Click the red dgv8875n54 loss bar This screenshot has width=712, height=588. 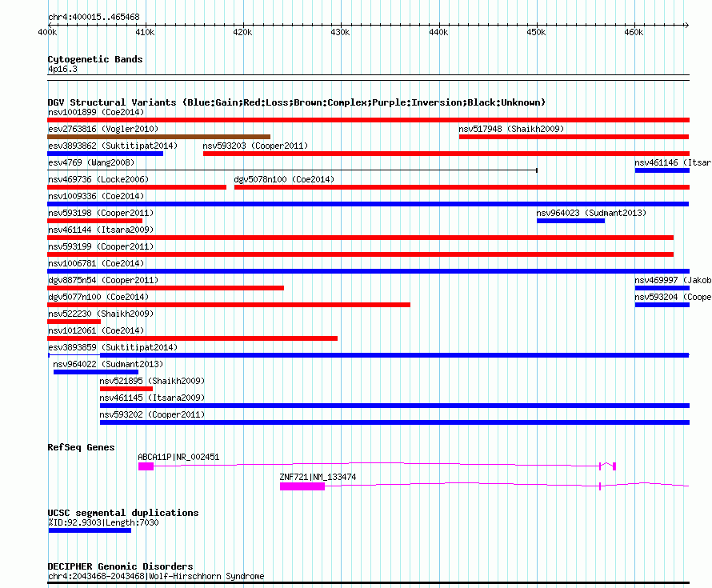coord(166,288)
